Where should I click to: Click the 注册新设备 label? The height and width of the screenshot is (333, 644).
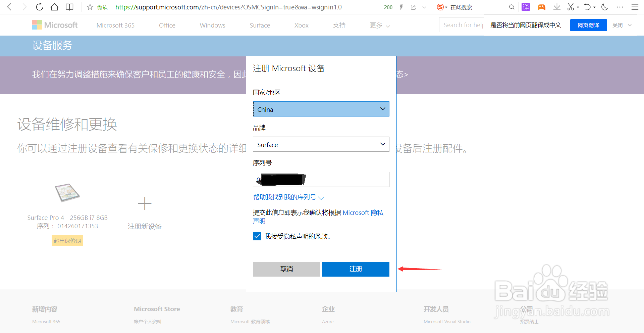coord(145,226)
